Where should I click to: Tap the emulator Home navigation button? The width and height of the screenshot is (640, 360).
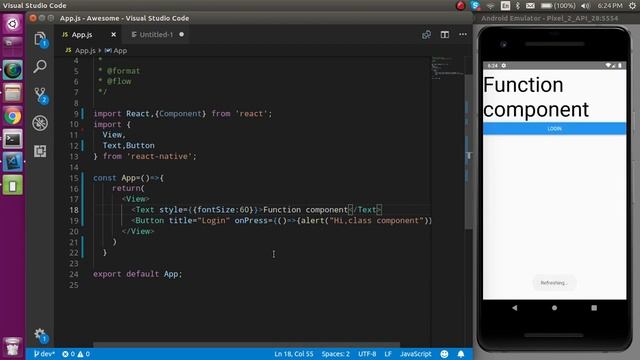pyautogui.click(x=554, y=308)
